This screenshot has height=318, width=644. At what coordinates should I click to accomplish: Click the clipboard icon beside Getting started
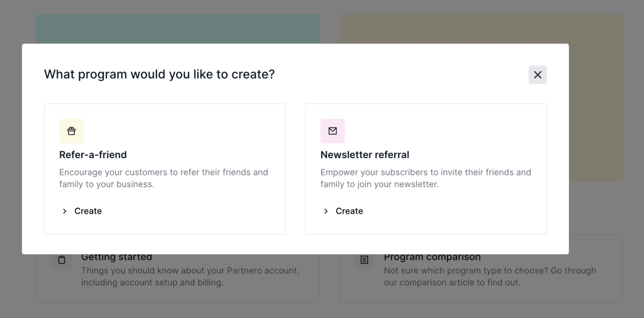[62, 260]
